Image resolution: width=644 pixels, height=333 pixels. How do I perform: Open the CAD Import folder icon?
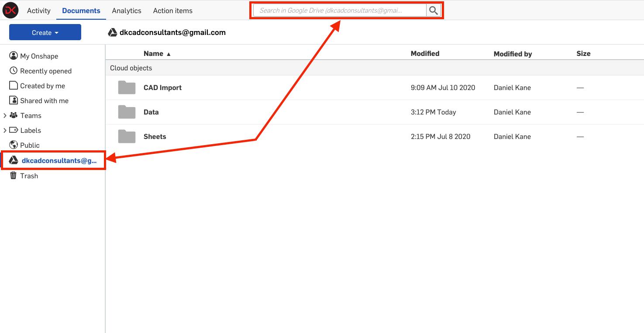(126, 87)
